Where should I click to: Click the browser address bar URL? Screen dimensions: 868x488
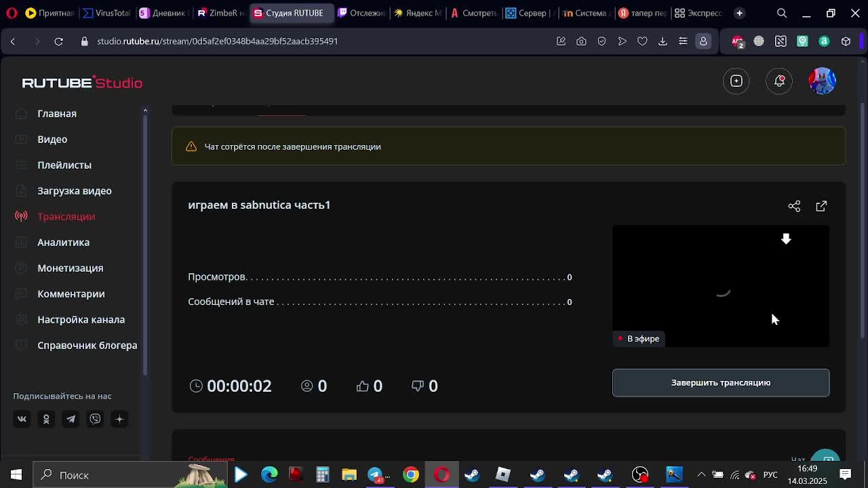217,41
